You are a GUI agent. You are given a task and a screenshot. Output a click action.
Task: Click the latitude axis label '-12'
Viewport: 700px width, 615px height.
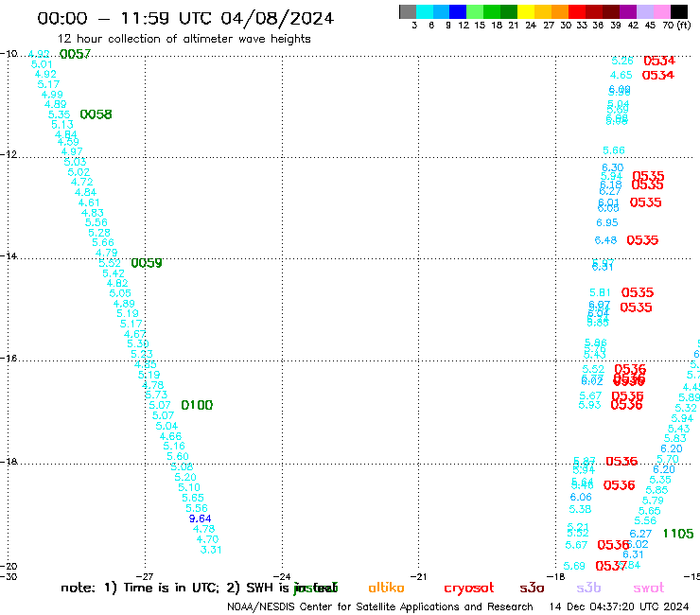coord(8,154)
